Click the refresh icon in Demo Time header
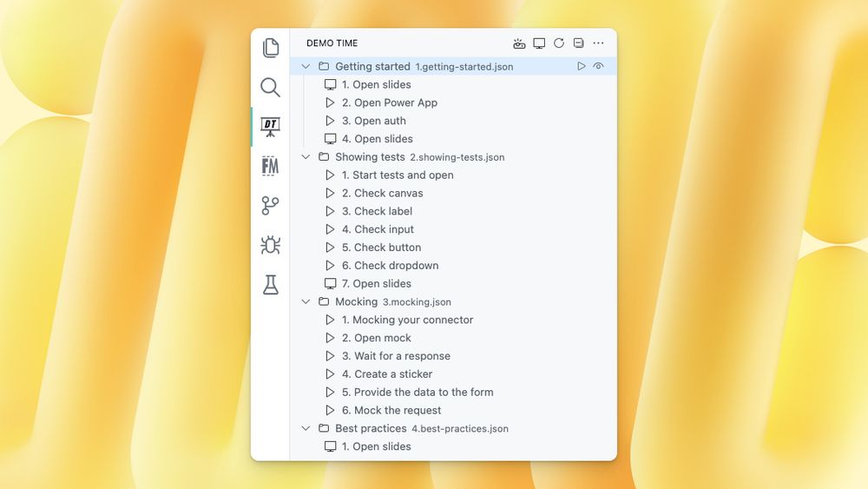This screenshot has height=489, width=868. pos(559,43)
